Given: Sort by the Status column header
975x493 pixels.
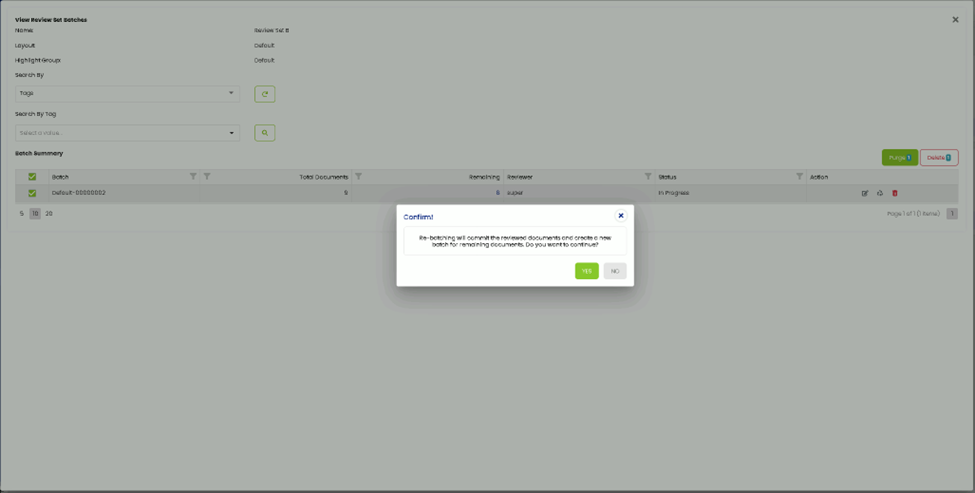Looking at the screenshot, I should click(x=667, y=177).
